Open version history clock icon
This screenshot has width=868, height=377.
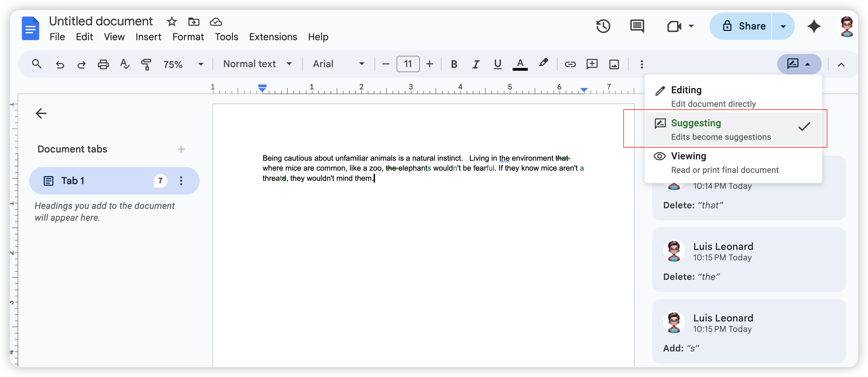pyautogui.click(x=603, y=26)
